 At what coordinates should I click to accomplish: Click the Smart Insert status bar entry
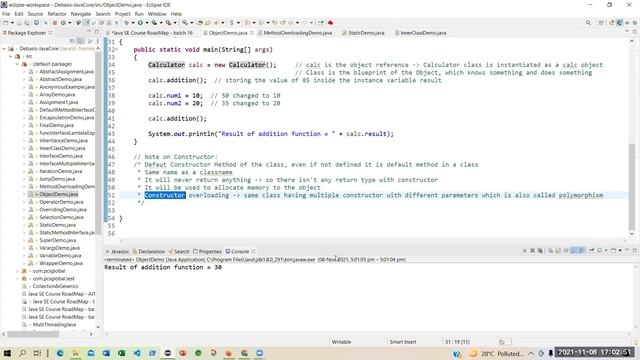pos(403,342)
